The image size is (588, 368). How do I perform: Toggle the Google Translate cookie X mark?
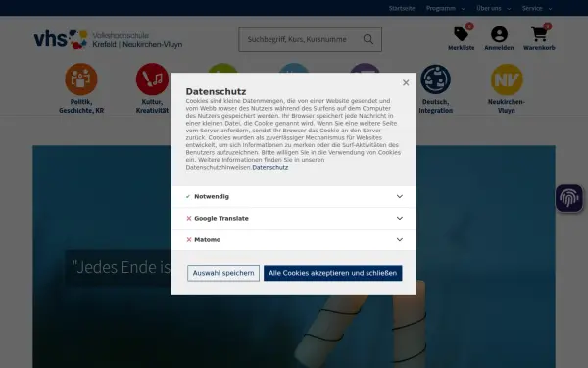click(189, 219)
